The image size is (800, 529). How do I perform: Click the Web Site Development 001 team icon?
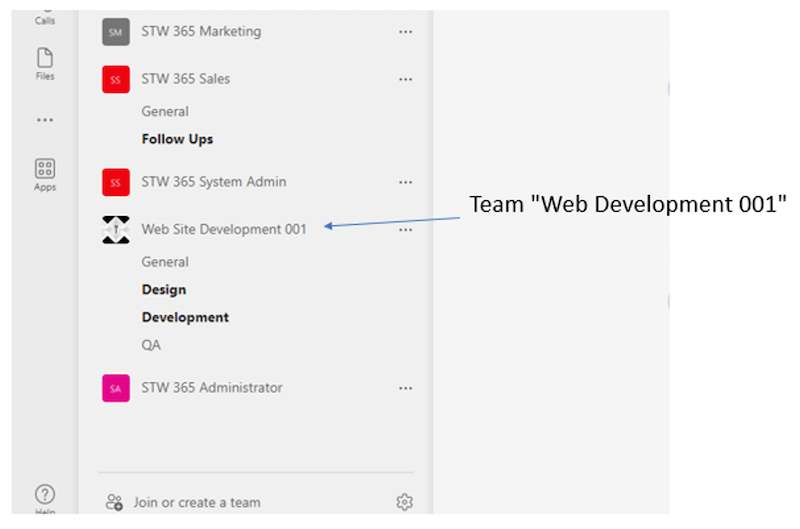pos(116,230)
